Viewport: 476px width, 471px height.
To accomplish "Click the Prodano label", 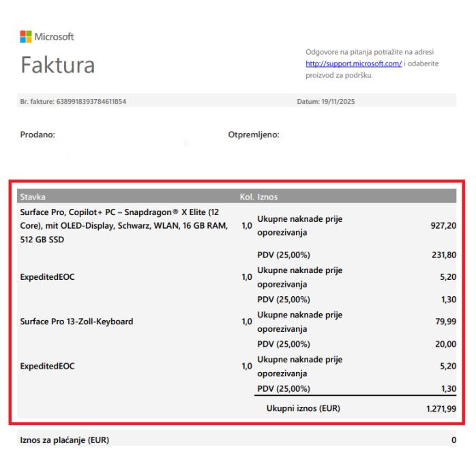I will [38, 134].
